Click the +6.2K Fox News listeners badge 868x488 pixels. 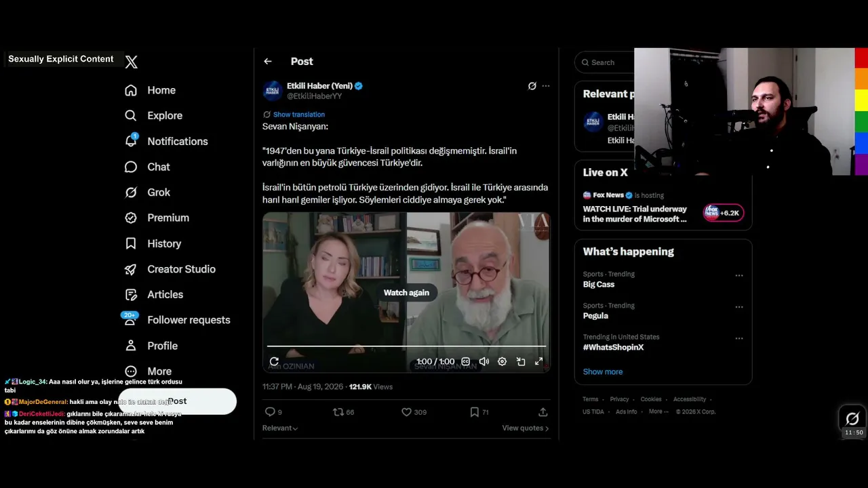(724, 213)
